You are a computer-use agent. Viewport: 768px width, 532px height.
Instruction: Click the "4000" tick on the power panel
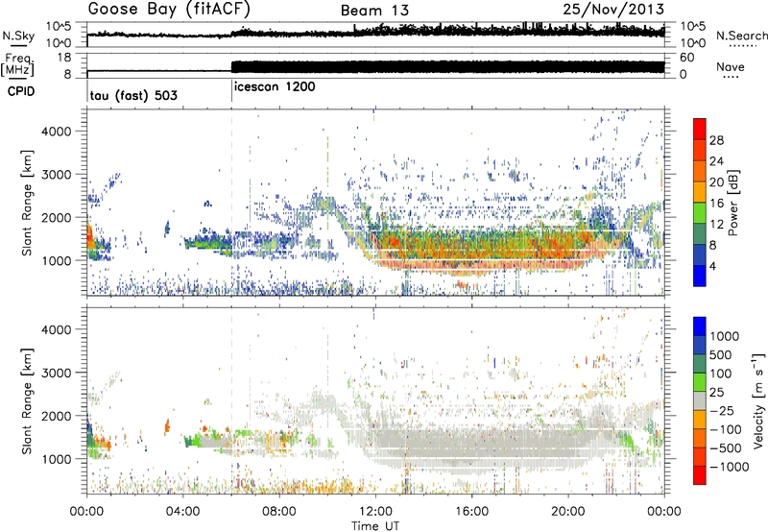(56, 132)
